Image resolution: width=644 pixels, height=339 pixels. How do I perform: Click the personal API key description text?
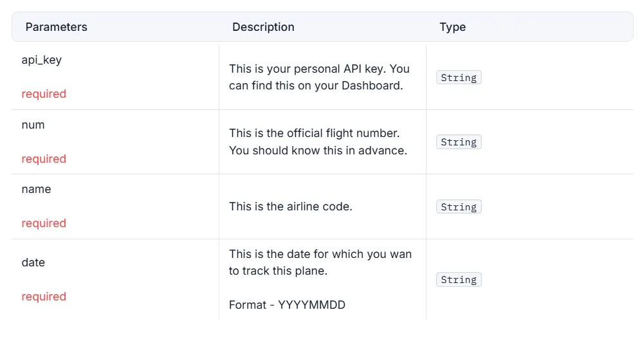pos(319,77)
